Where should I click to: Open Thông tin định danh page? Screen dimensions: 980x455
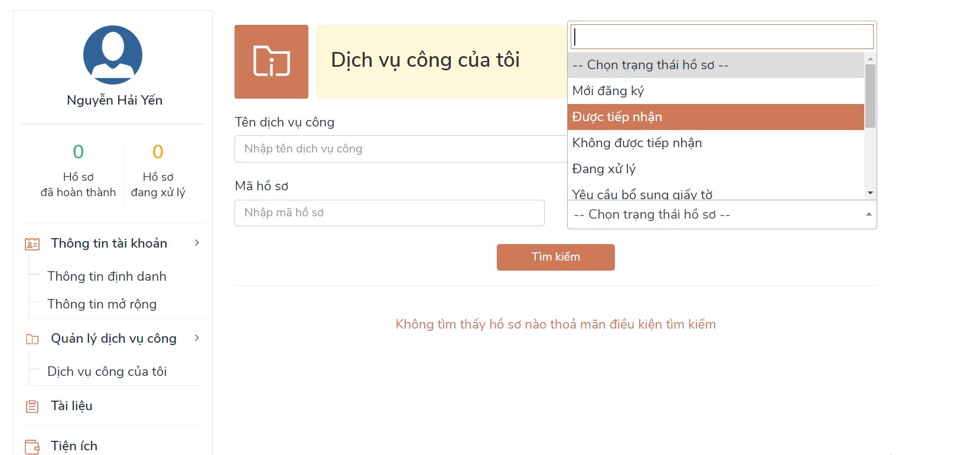pyautogui.click(x=107, y=277)
